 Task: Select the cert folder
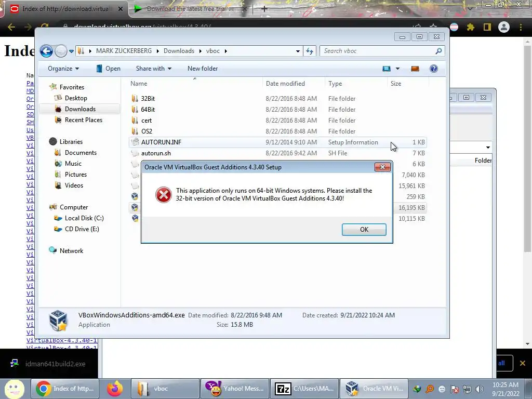click(147, 121)
